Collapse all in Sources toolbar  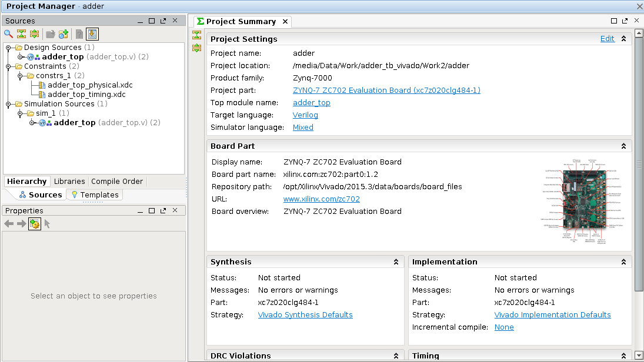pyautogui.click(x=21, y=34)
